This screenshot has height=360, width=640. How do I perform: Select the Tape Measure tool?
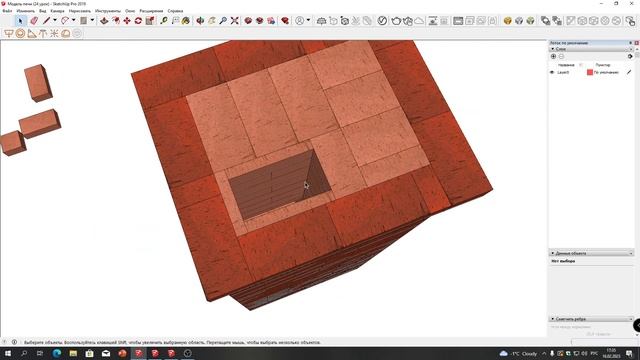point(164,20)
